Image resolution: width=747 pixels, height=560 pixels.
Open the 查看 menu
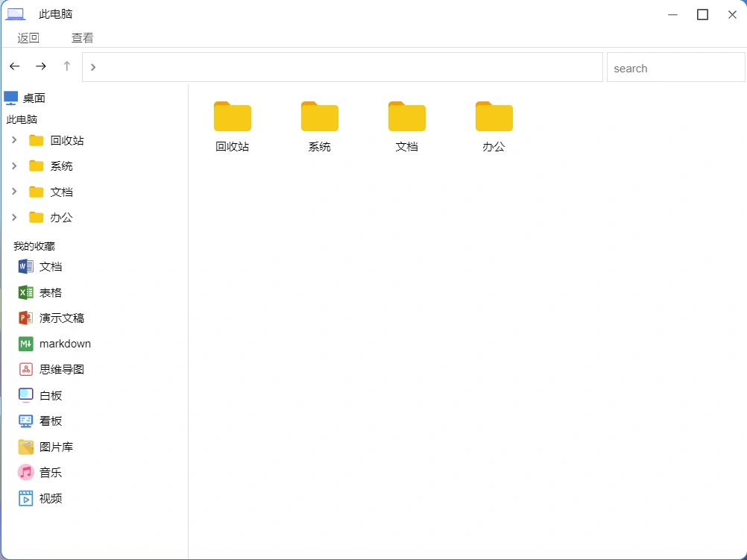pos(82,38)
